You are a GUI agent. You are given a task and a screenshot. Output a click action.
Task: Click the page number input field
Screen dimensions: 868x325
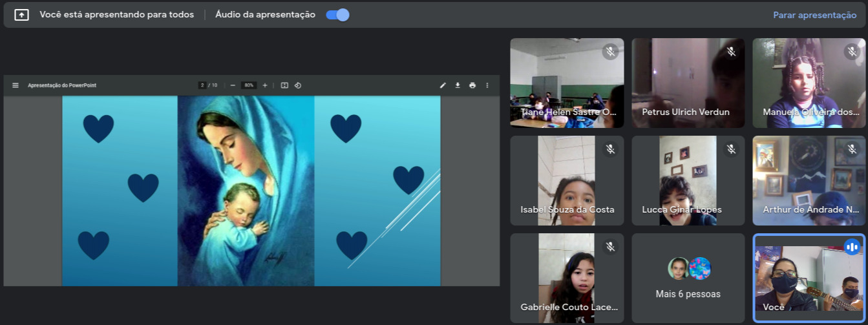coord(202,85)
